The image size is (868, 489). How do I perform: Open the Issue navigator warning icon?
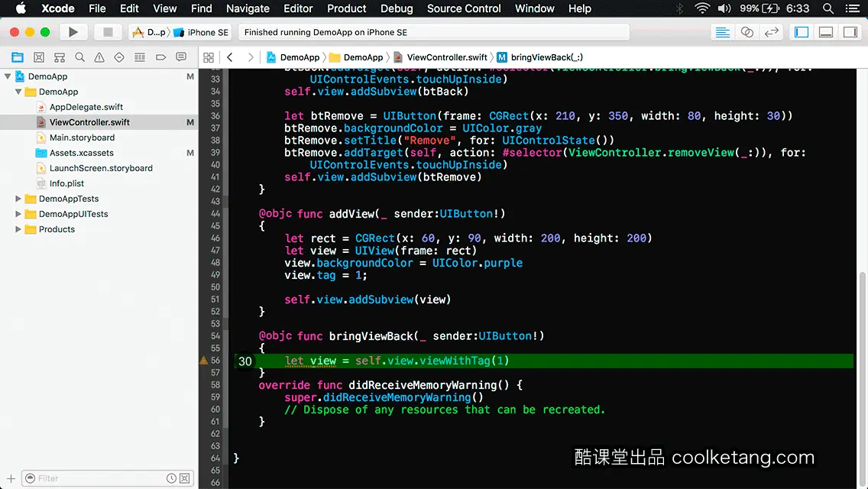click(99, 57)
